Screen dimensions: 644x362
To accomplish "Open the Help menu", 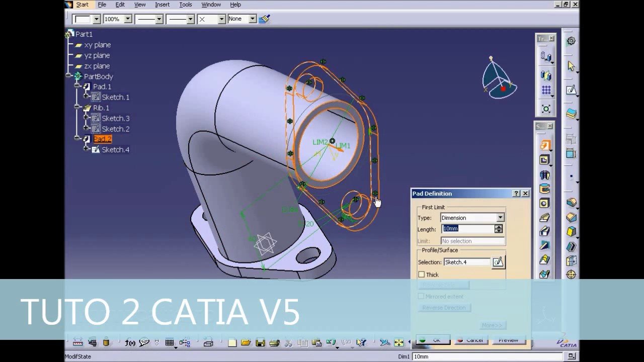I will (235, 5).
